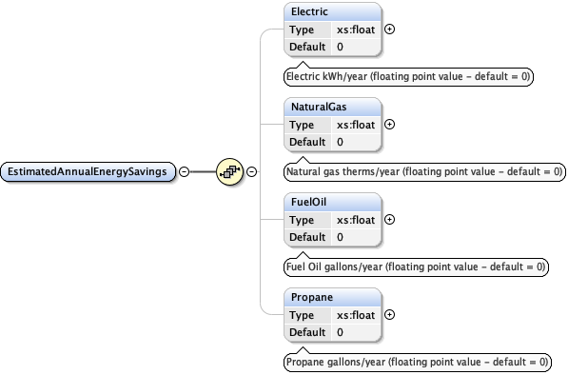Select the FuelOil element header
588x375 pixels.
click(333, 203)
